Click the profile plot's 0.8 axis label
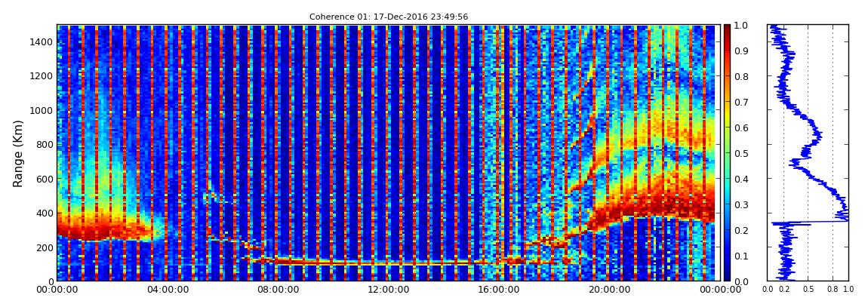 pos(833,290)
